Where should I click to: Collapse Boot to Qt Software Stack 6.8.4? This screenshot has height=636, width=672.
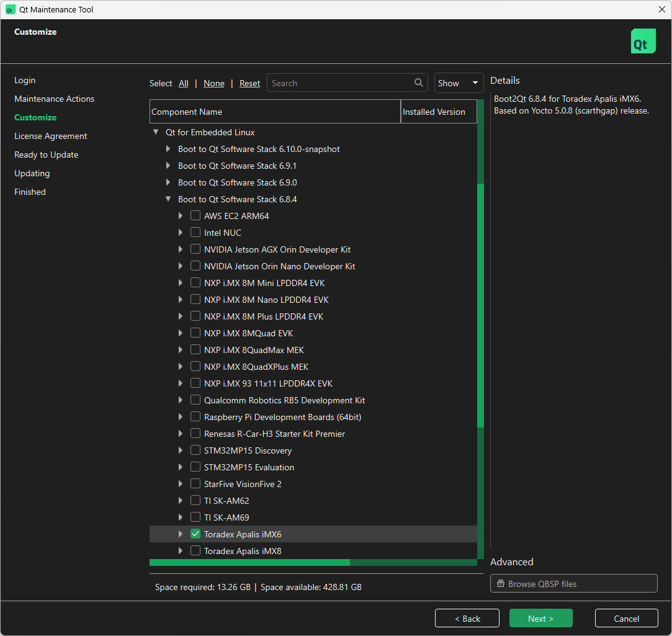(168, 199)
